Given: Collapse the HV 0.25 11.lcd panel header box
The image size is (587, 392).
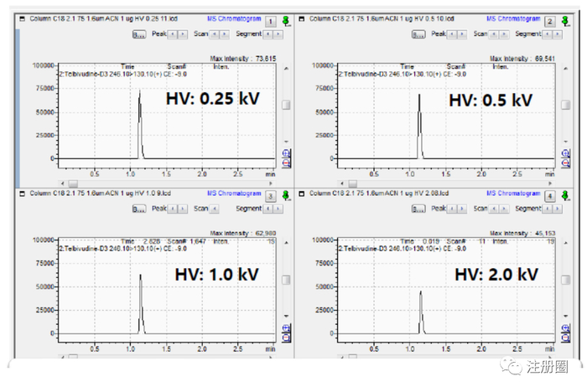Looking at the screenshot, I should (x=22, y=18).
